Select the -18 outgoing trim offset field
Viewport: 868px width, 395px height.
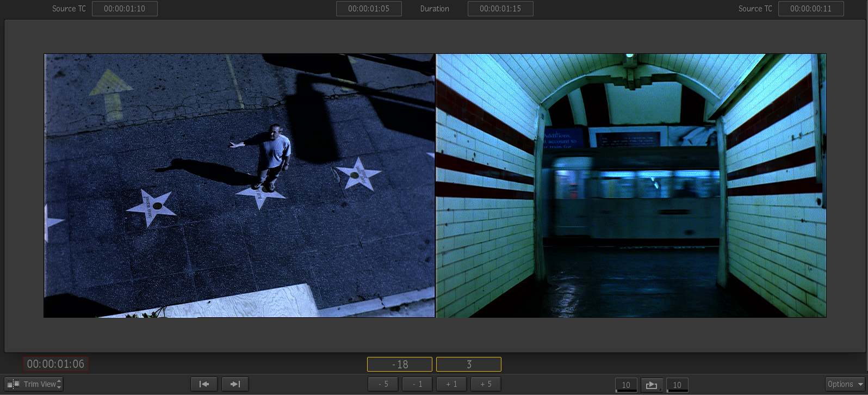(x=400, y=365)
